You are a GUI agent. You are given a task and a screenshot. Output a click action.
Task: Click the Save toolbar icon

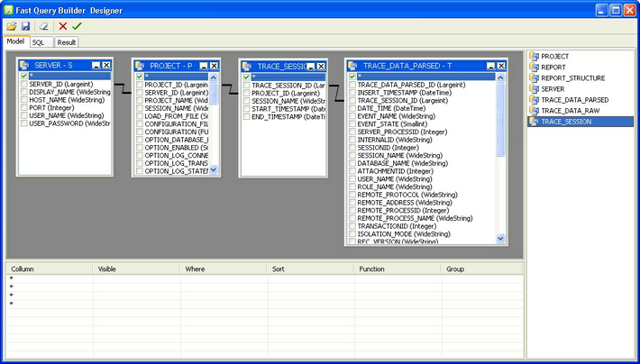click(x=26, y=26)
